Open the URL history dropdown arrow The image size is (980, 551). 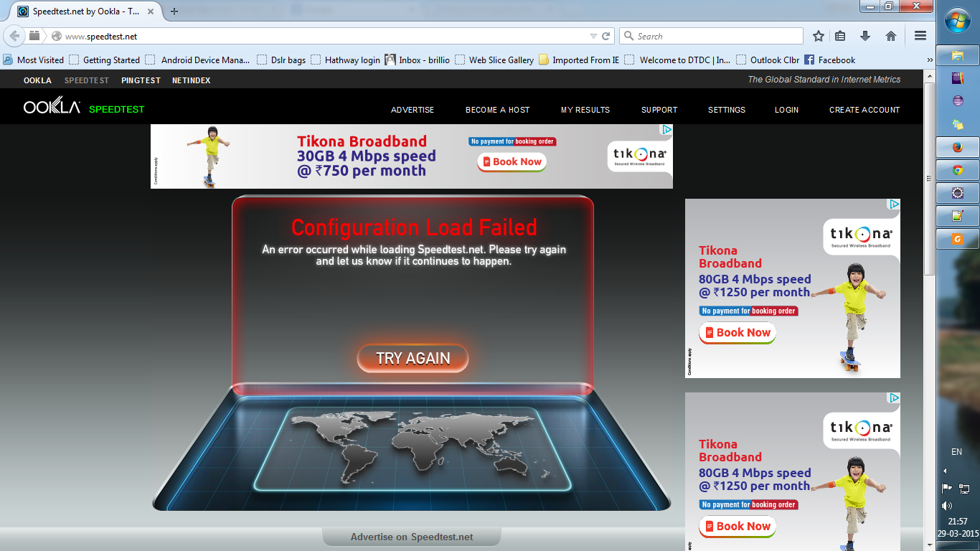[x=593, y=36]
